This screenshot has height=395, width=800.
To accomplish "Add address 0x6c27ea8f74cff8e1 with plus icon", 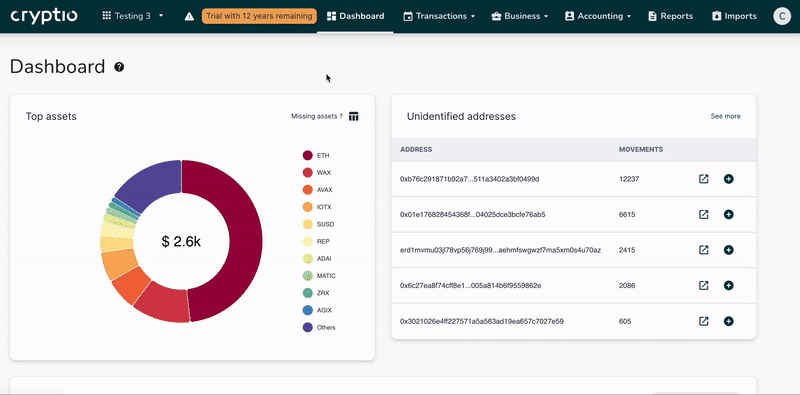I will point(729,285).
